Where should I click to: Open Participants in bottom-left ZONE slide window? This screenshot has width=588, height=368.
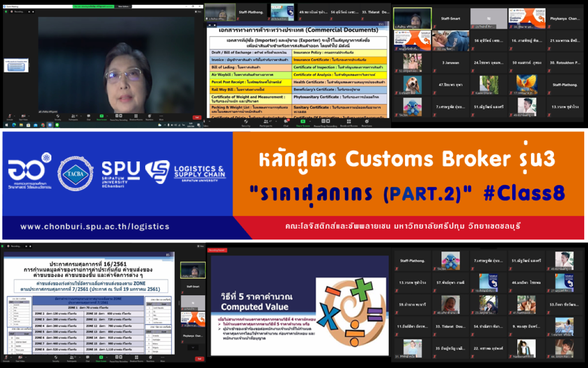pos(72,357)
